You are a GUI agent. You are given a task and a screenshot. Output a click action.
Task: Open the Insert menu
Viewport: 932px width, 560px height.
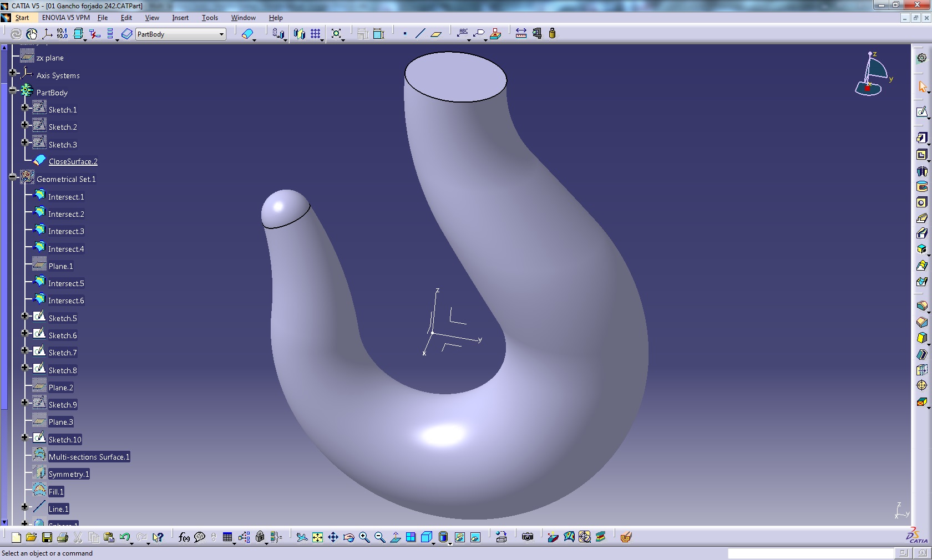180,18
